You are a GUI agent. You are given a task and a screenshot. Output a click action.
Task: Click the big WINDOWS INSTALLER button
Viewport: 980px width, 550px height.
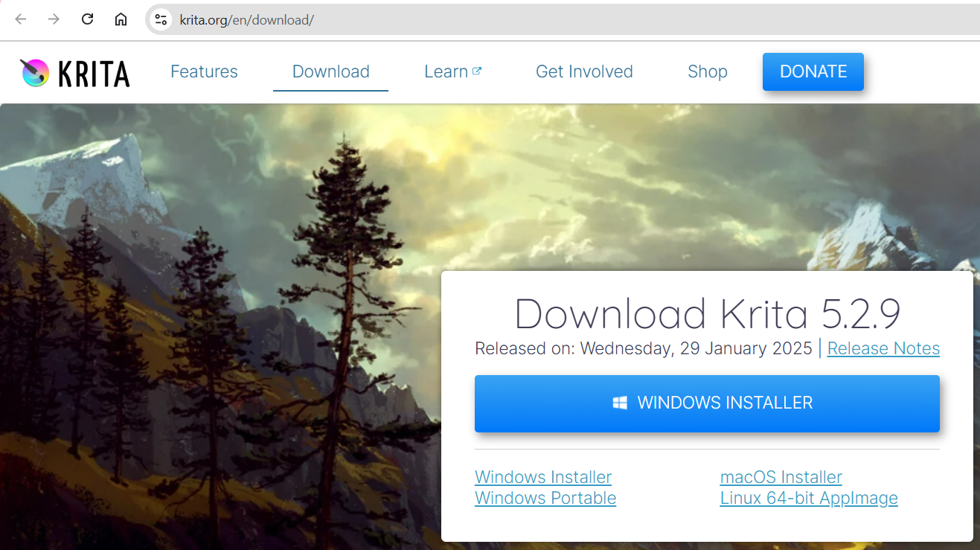(707, 403)
